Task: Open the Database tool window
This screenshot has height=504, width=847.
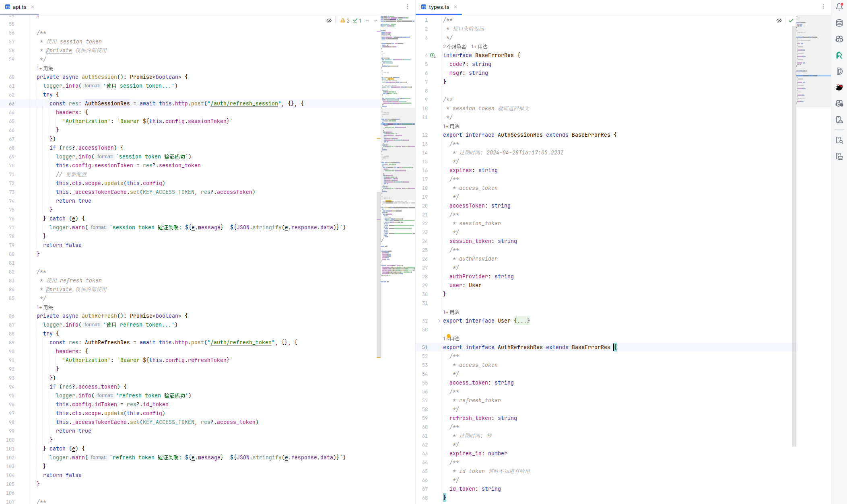Action: pos(839,23)
